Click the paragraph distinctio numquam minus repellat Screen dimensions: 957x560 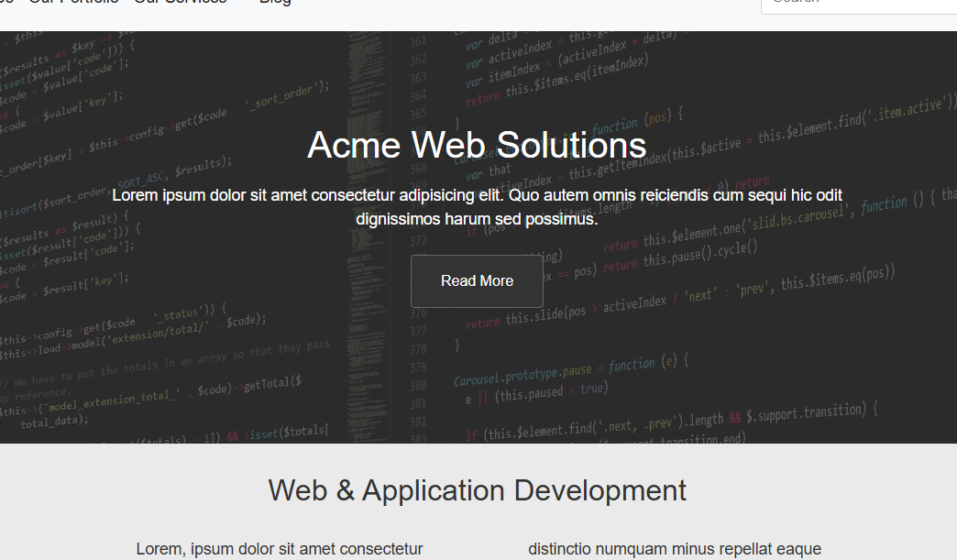675,549
